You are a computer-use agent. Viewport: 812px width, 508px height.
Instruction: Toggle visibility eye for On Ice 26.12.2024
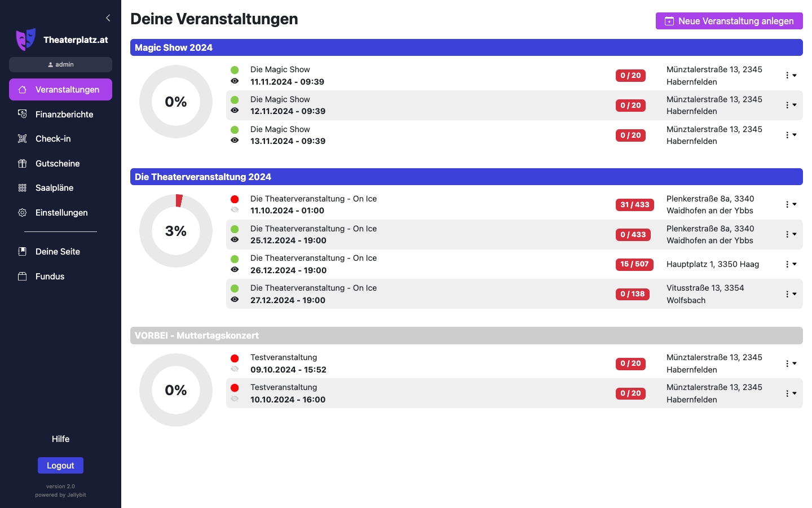[235, 270]
